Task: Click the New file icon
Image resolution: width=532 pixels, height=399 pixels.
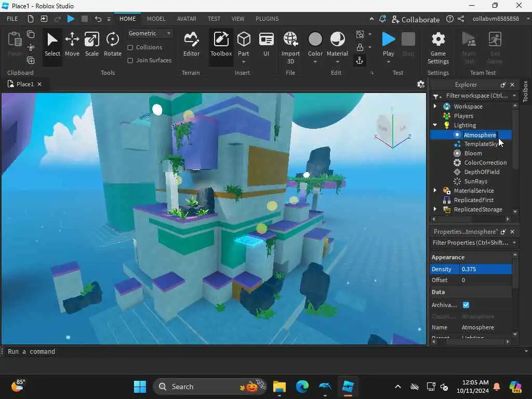Action: click(31, 19)
